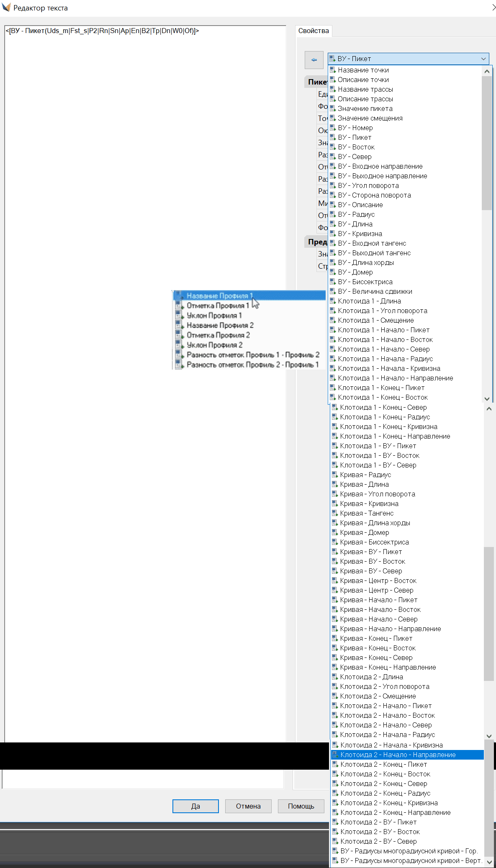Select Кривая - Начало - Пикет option
This screenshot has height=868, width=496.
point(378,600)
